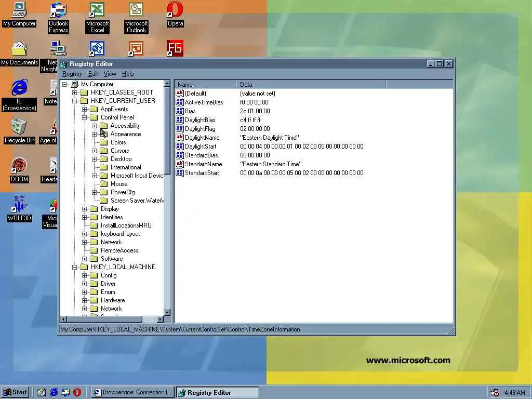Click the Opera icon in quick launch

77,393
